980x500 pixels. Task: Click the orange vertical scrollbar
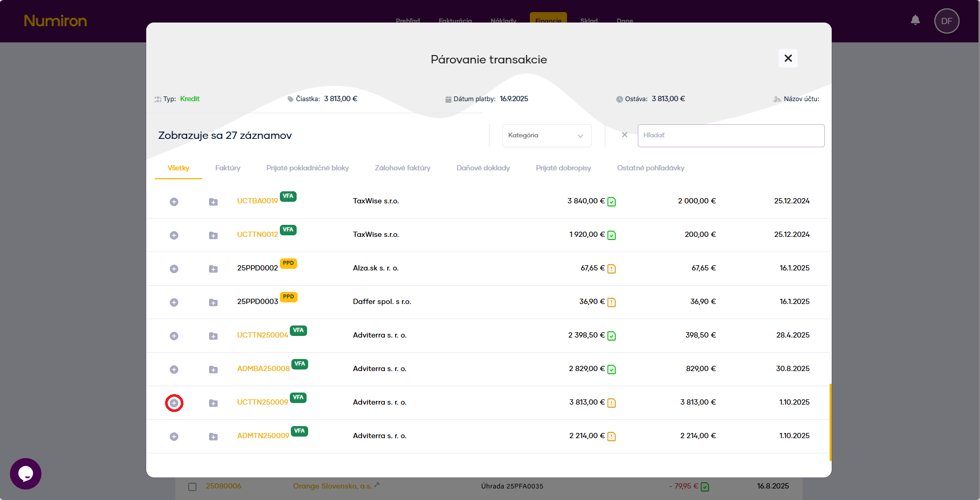tap(830, 422)
